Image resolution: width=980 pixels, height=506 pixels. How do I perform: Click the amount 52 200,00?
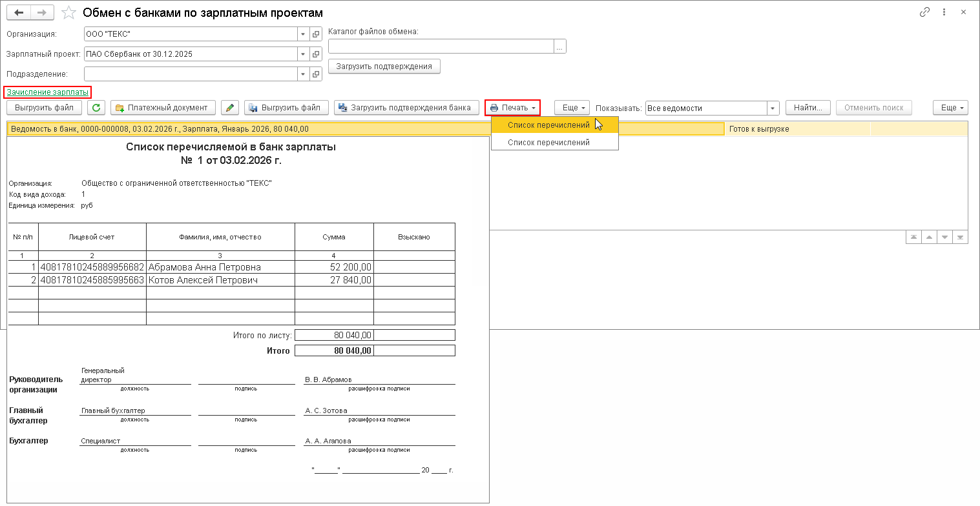pyautogui.click(x=350, y=267)
